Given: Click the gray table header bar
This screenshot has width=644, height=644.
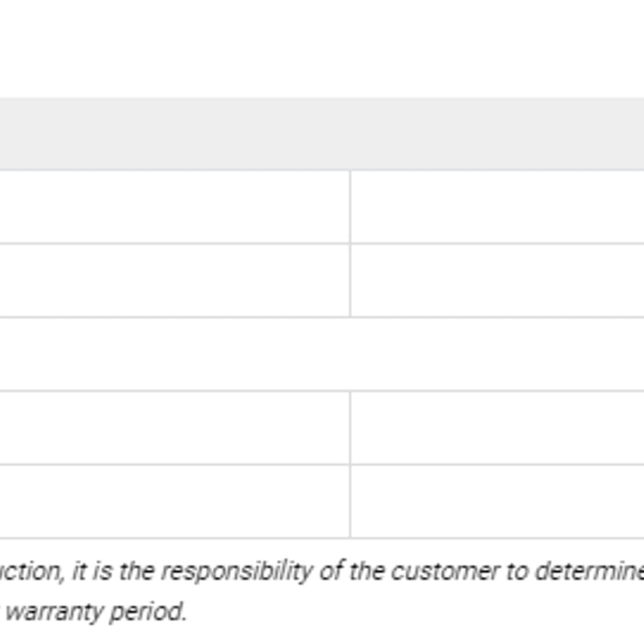Looking at the screenshot, I should tap(322, 134).
